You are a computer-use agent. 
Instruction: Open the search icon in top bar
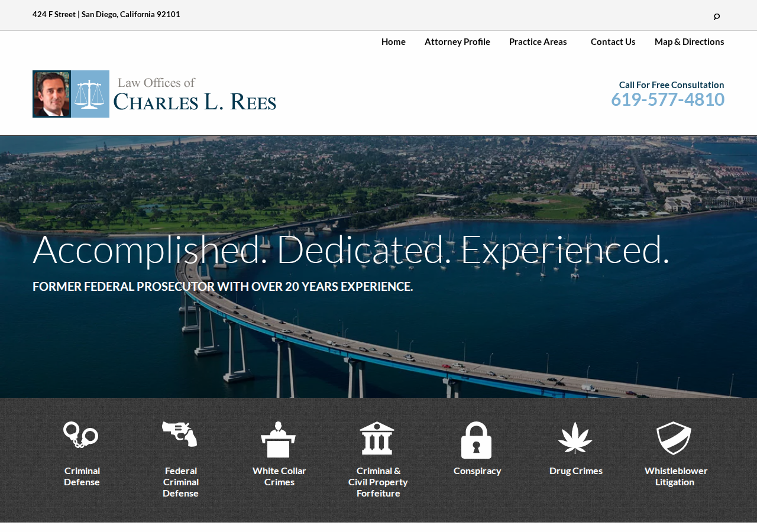click(x=717, y=17)
